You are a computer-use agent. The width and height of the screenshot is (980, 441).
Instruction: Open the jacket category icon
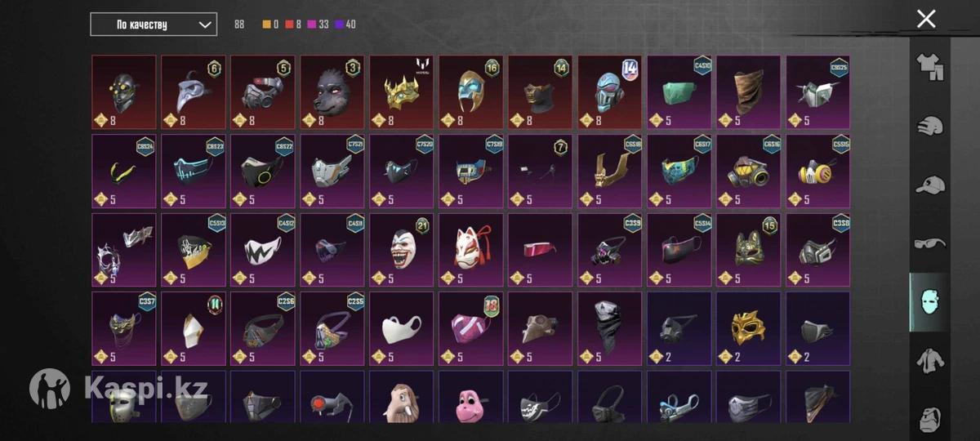(929, 360)
